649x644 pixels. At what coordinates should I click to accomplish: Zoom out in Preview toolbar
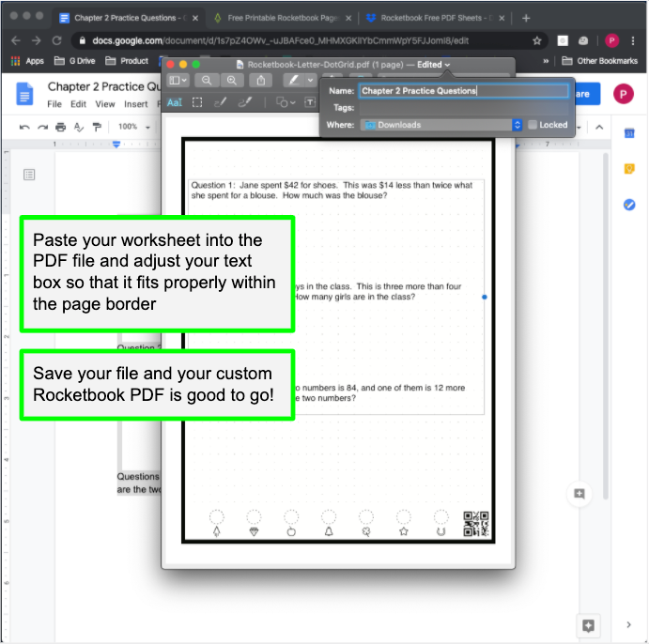206,80
